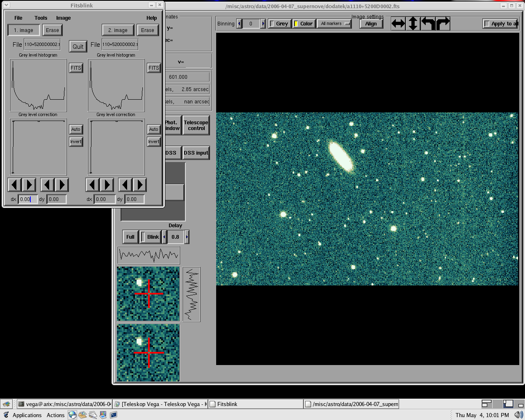This screenshot has width=525, height=420.
Task: Click the bright elongated galaxy in image
Action: (341, 157)
